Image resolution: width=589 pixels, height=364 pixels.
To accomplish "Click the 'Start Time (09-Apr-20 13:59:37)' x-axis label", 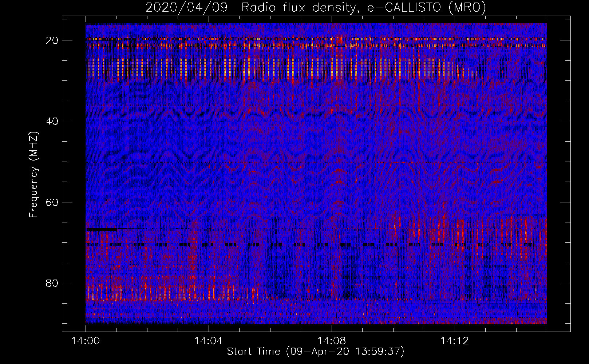I will coord(316,352).
